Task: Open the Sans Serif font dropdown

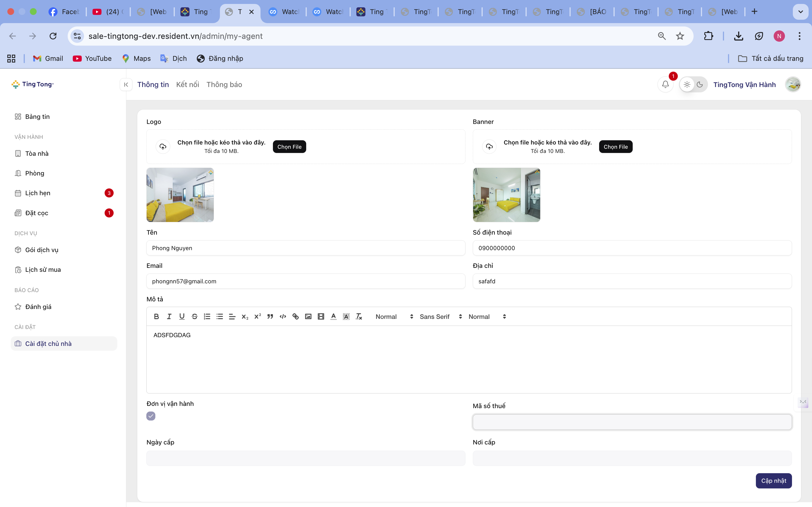Action: (x=440, y=317)
